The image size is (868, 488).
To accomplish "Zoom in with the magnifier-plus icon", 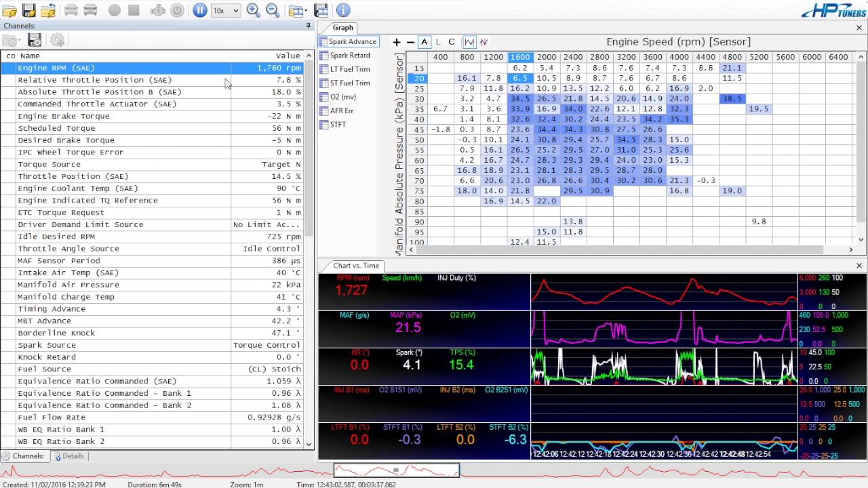I will point(253,10).
